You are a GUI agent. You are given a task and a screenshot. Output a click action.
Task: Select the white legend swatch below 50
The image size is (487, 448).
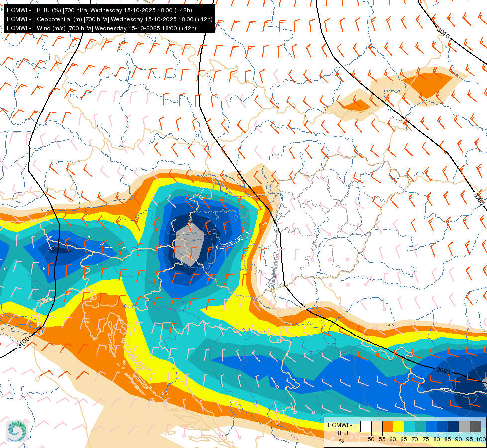[366, 426]
